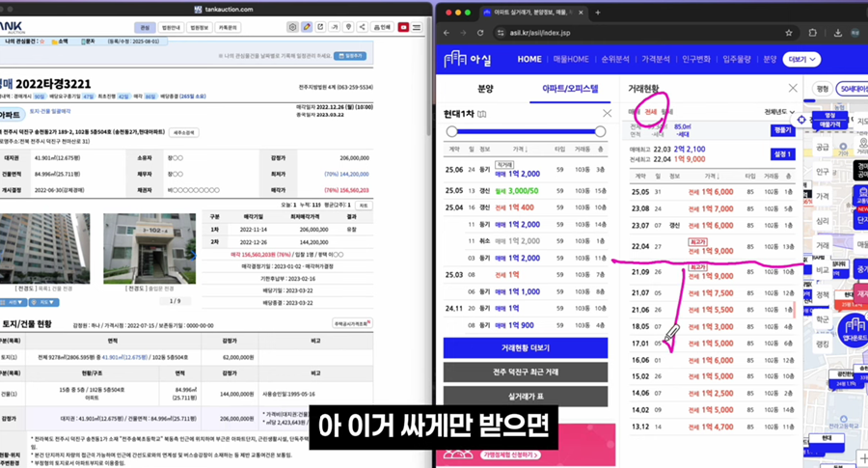Viewport: 868px width, 468px height.
Task: Open 매물HOME in Asil navigation
Action: point(571,59)
